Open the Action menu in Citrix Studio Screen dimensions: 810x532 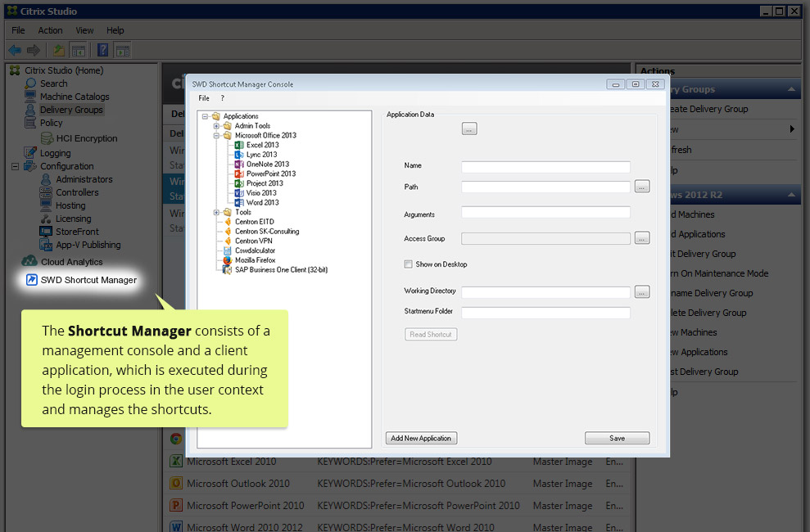[x=50, y=30]
